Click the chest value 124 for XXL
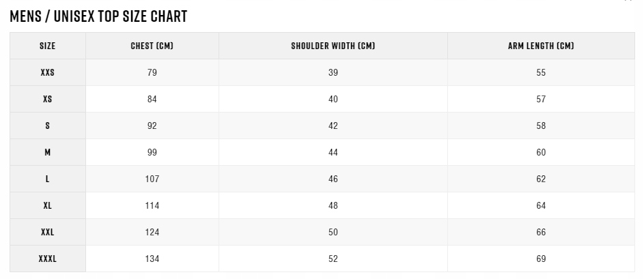The image size is (644, 279). [152, 233]
